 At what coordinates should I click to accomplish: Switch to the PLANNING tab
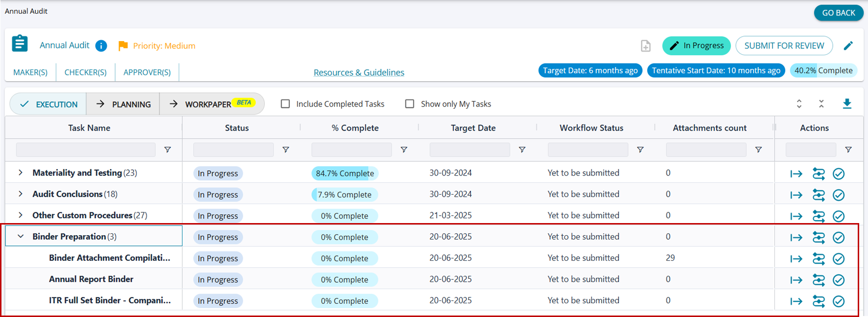point(123,104)
